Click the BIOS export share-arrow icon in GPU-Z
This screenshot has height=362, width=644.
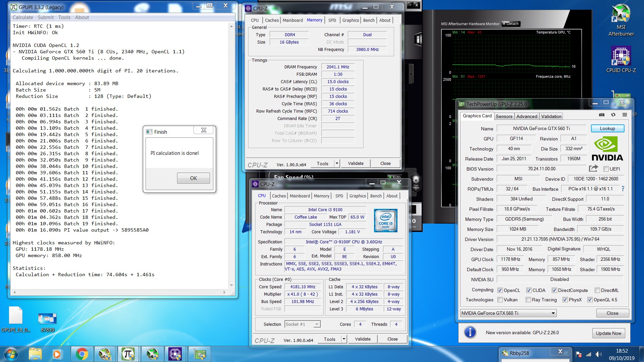coord(593,168)
